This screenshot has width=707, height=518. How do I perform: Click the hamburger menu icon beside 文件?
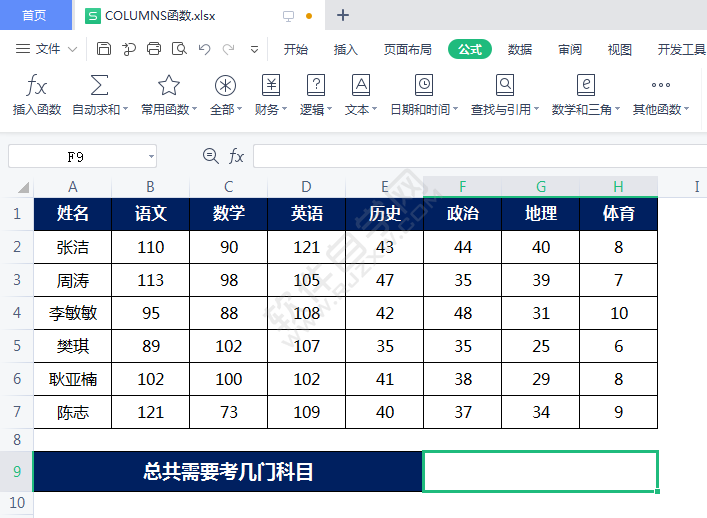[23, 49]
